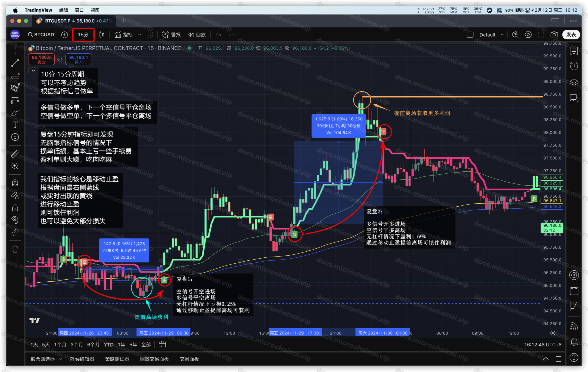This screenshot has height=372, width=588.
Task: Open the 交易面板 tab
Action: tap(189, 359)
